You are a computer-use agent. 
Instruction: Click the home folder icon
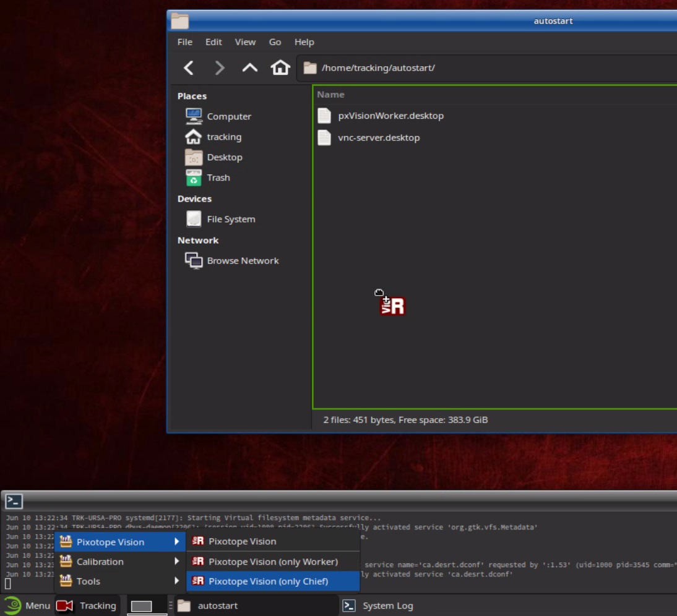click(x=280, y=67)
